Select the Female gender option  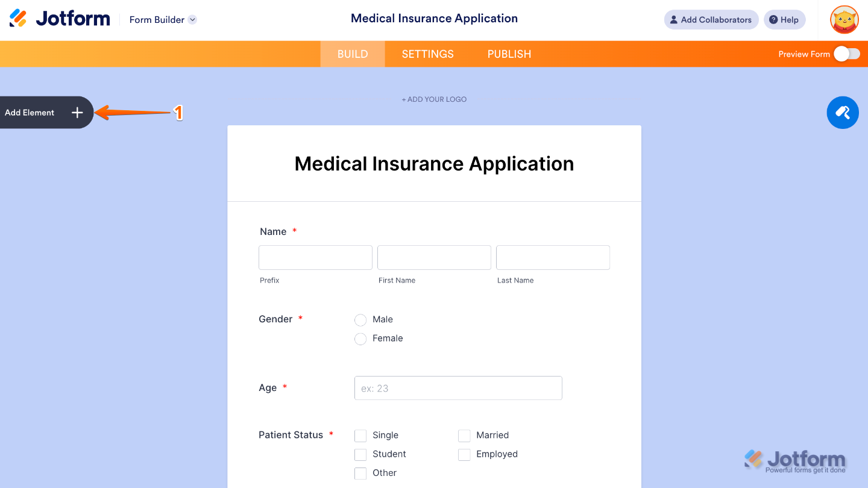[x=360, y=339]
